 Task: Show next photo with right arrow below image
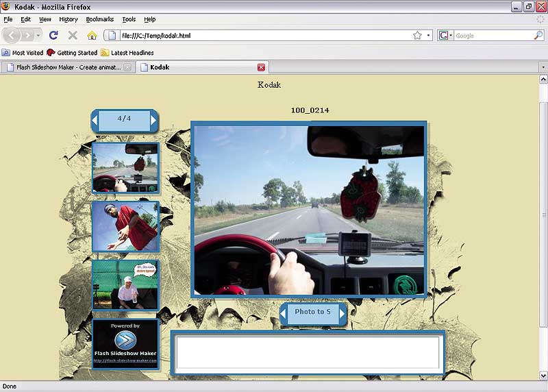click(342, 313)
